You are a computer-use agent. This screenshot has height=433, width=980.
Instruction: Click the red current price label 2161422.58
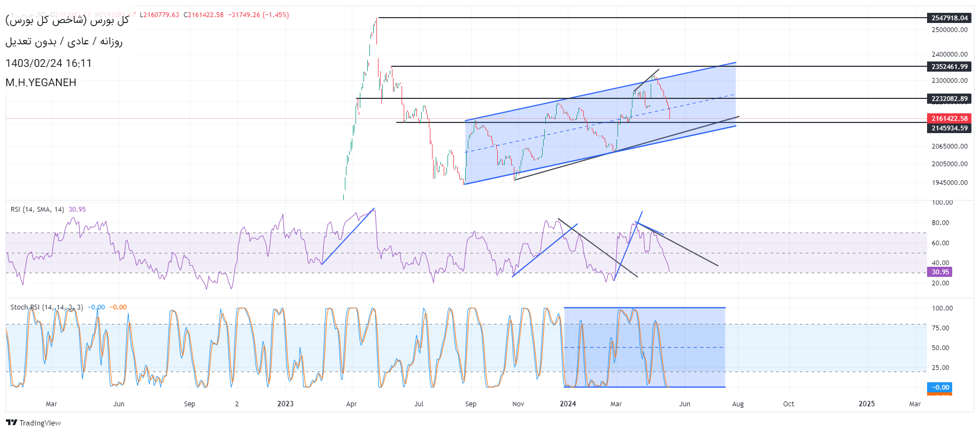tap(950, 118)
